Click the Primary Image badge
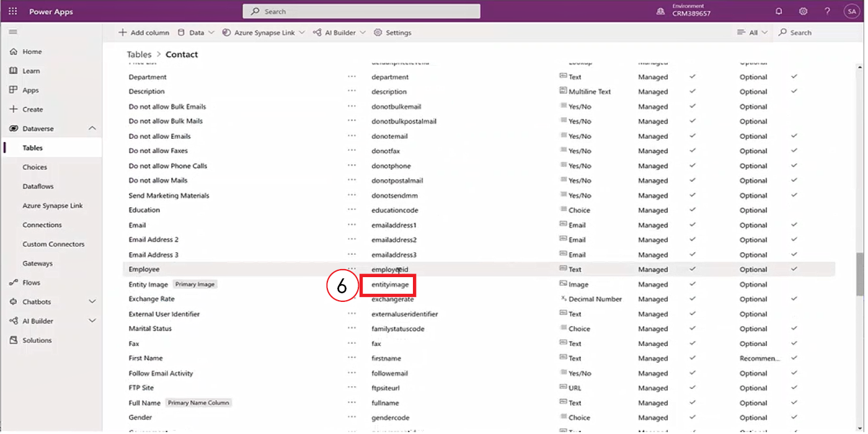This screenshot has height=434, width=868. click(x=195, y=285)
